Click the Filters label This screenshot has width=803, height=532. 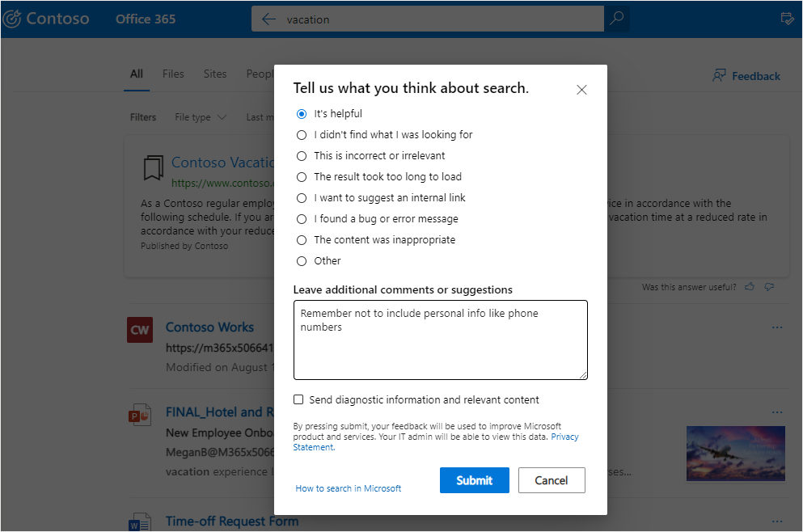[x=143, y=117]
